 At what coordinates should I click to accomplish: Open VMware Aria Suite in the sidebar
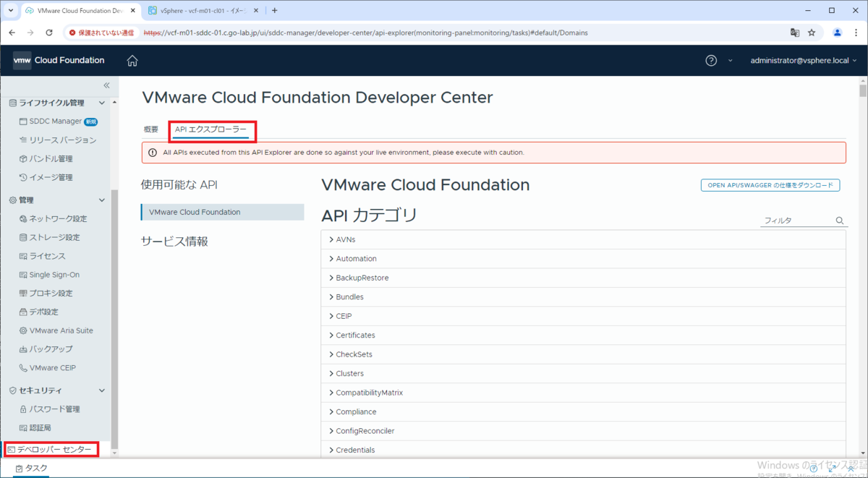(56, 330)
